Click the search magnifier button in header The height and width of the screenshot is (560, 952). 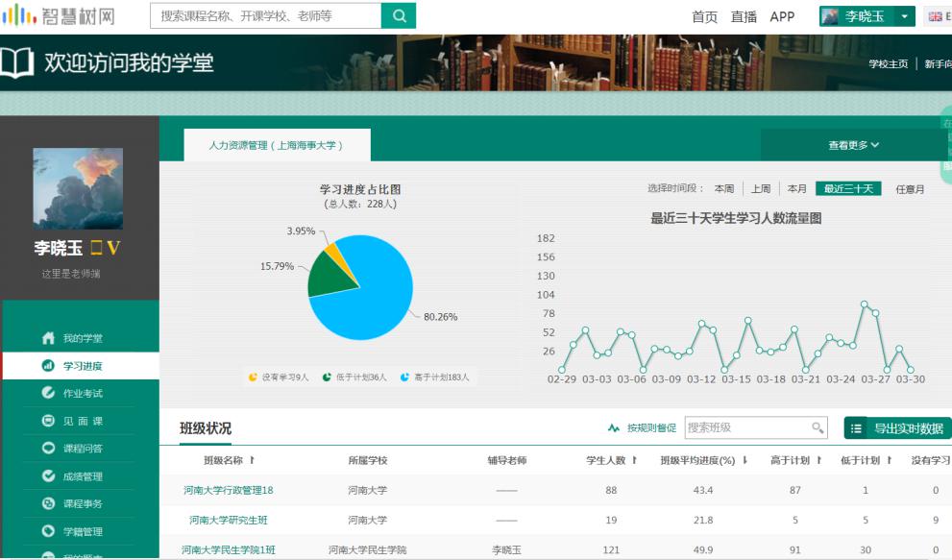(399, 15)
